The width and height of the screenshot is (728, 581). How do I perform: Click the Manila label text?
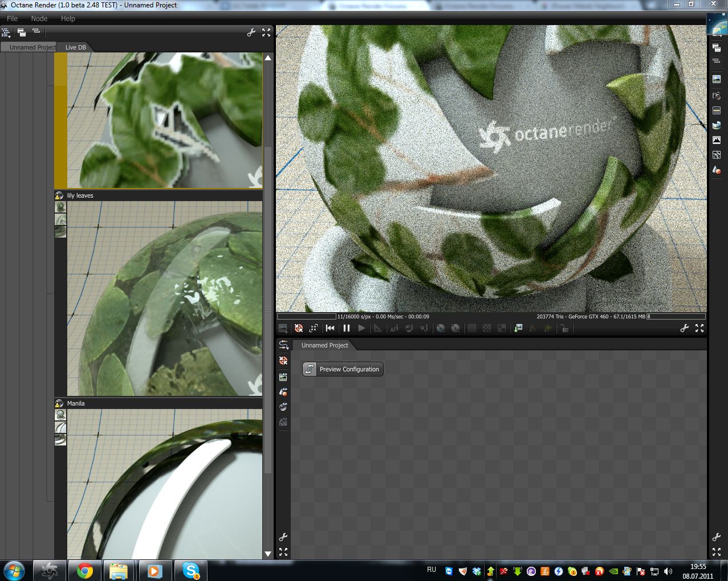pos(76,403)
